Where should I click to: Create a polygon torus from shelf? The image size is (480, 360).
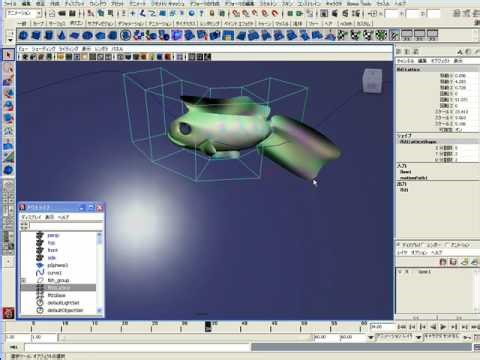87,35
